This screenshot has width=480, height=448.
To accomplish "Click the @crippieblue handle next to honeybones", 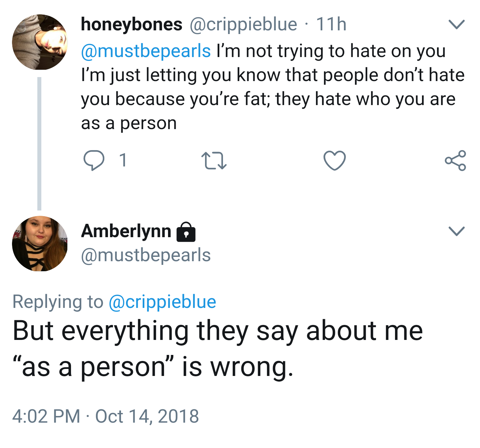I will pos(243,24).
